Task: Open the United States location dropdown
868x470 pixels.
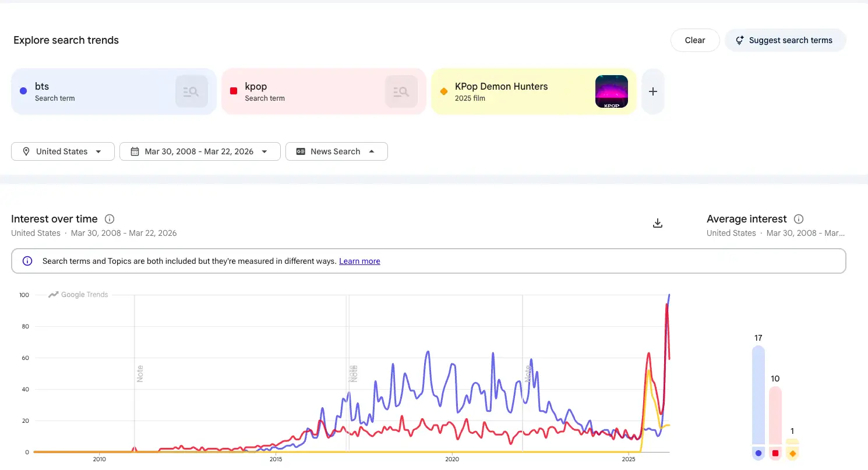Action: click(x=63, y=151)
